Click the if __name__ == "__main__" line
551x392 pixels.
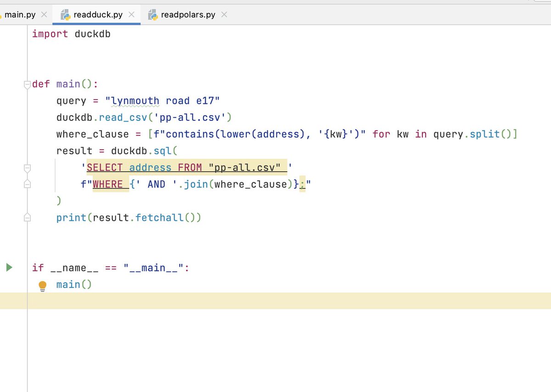point(110,268)
